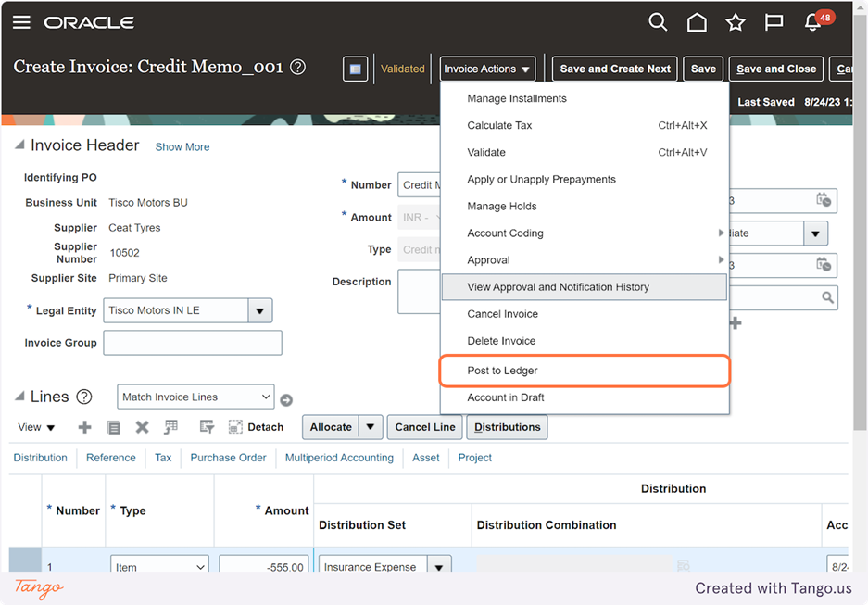
Task: Choose Cancel Invoice menu item
Action: 584,314
